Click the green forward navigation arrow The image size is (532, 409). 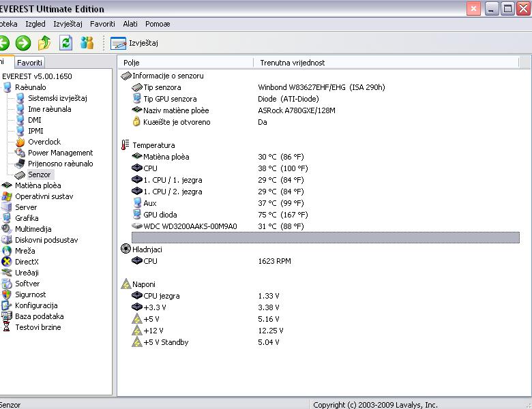[x=23, y=43]
